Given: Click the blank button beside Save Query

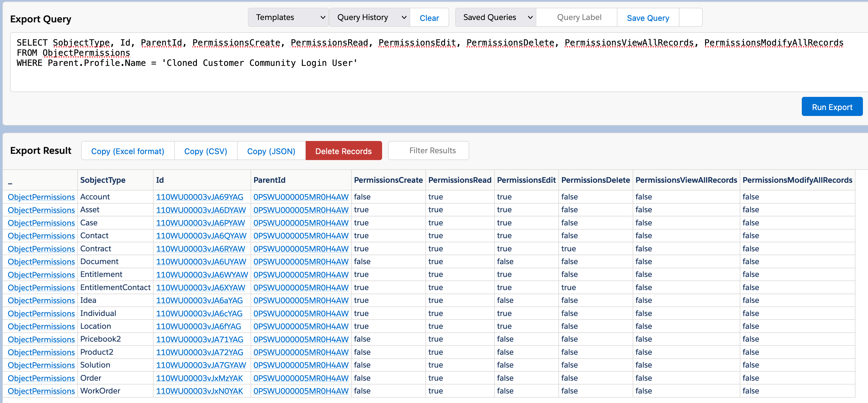Looking at the screenshot, I should click(x=691, y=18).
